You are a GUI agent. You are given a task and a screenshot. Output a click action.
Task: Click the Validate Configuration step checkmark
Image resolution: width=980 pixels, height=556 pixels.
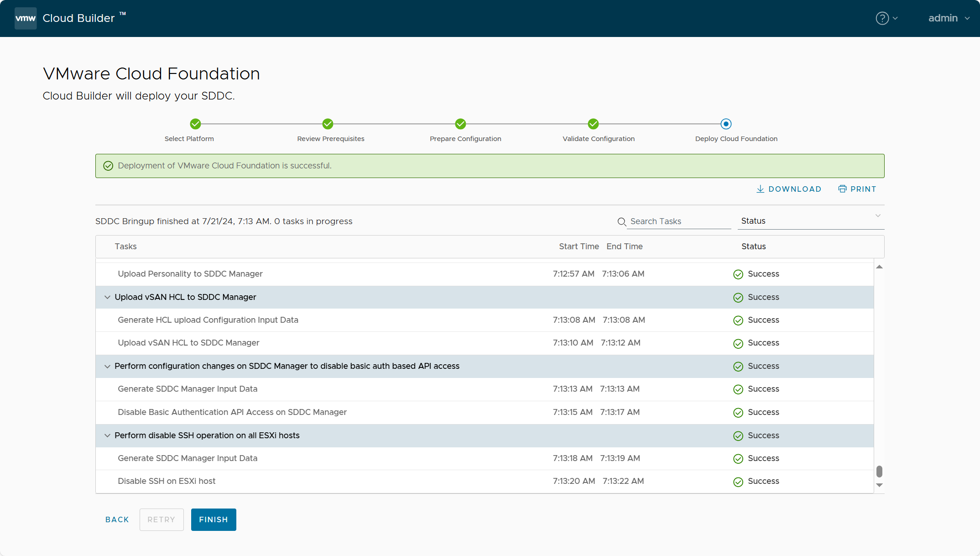click(593, 124)
